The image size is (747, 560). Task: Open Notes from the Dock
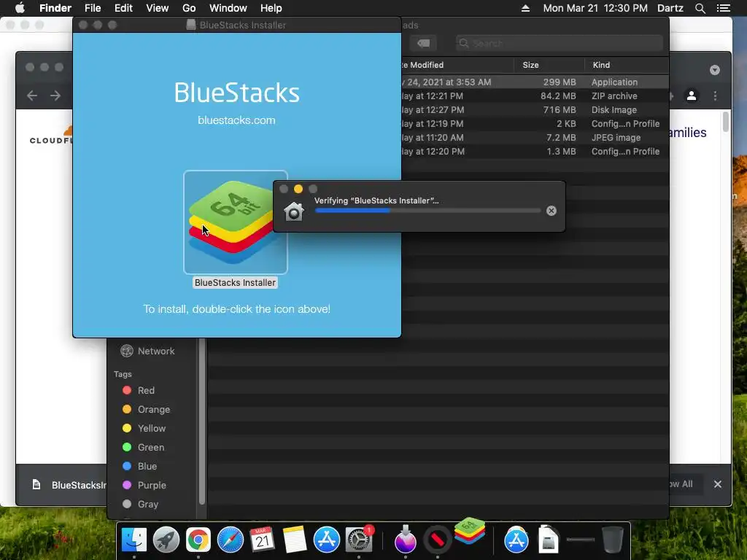coord(295,540)
